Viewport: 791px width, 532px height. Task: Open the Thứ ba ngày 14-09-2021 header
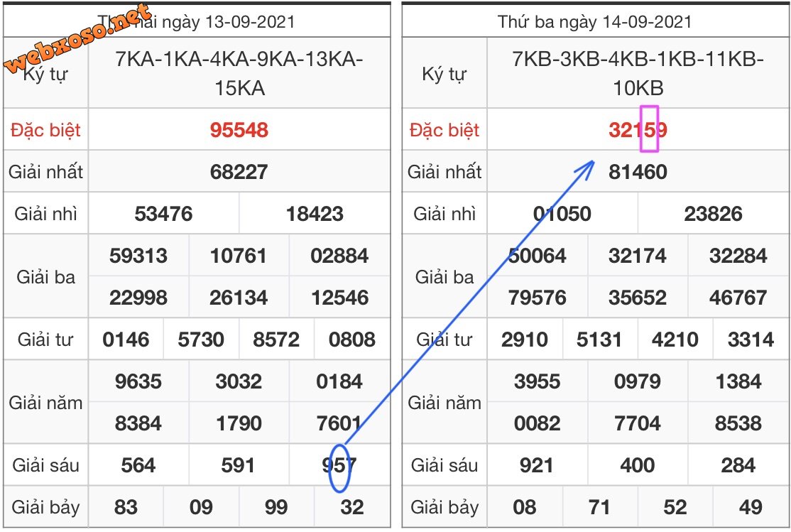click(x=594, y=21)
